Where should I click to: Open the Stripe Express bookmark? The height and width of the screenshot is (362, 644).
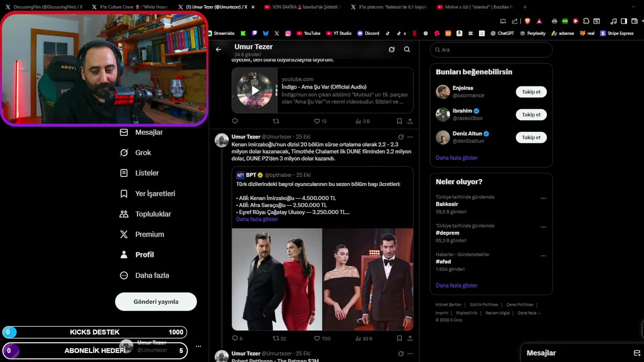[617, 33]
